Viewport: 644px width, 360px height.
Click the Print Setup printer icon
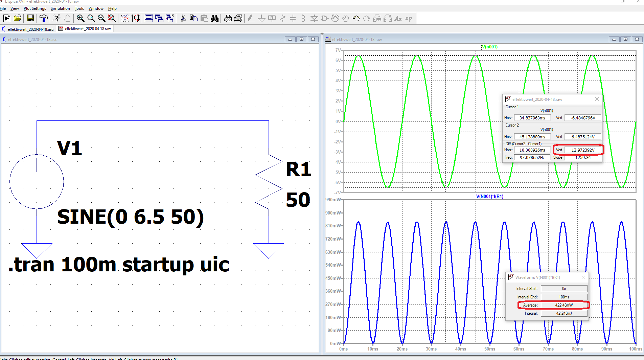pos(228,18)
